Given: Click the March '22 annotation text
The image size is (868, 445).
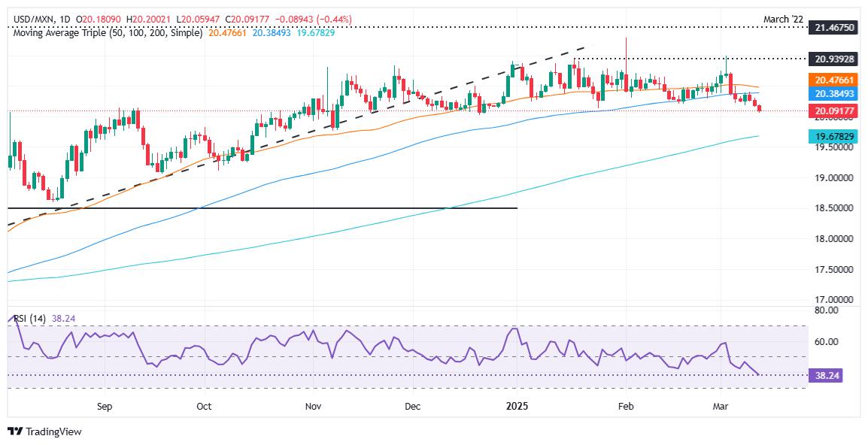Looking at the screenshot, I should click(783, 20).
